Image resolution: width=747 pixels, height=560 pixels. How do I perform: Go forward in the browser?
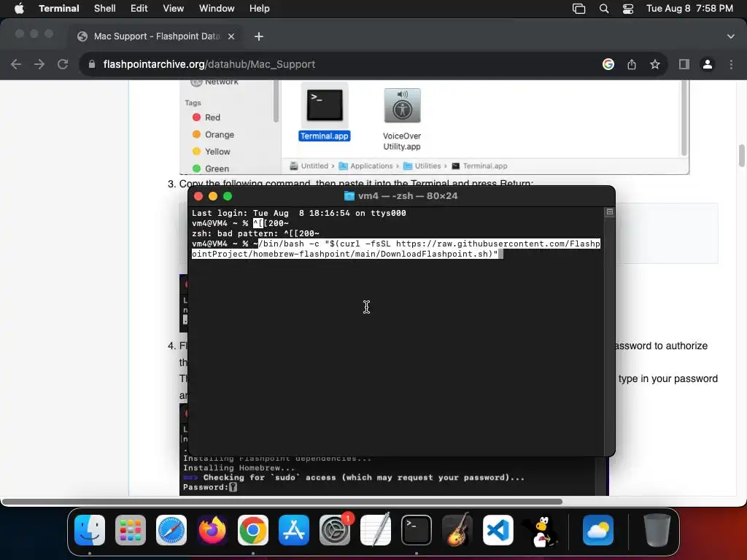(x=39, y=64)
